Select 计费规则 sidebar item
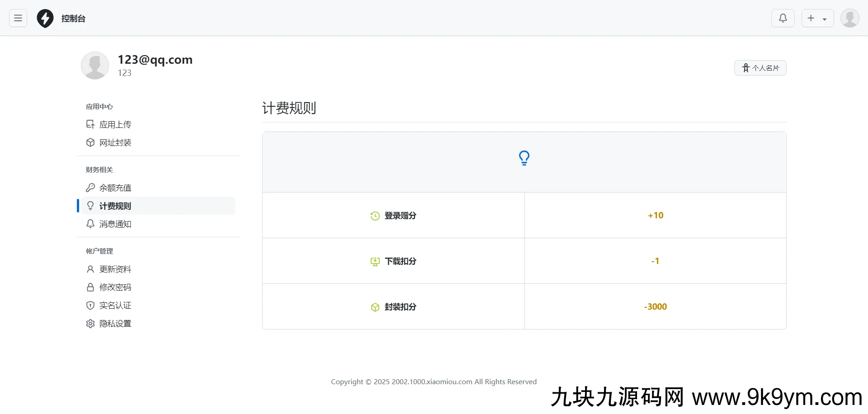 [115, 206]
